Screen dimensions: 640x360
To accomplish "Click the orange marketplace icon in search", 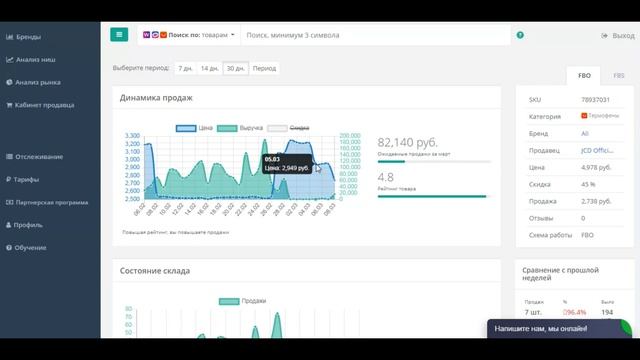I will [163, 35].
